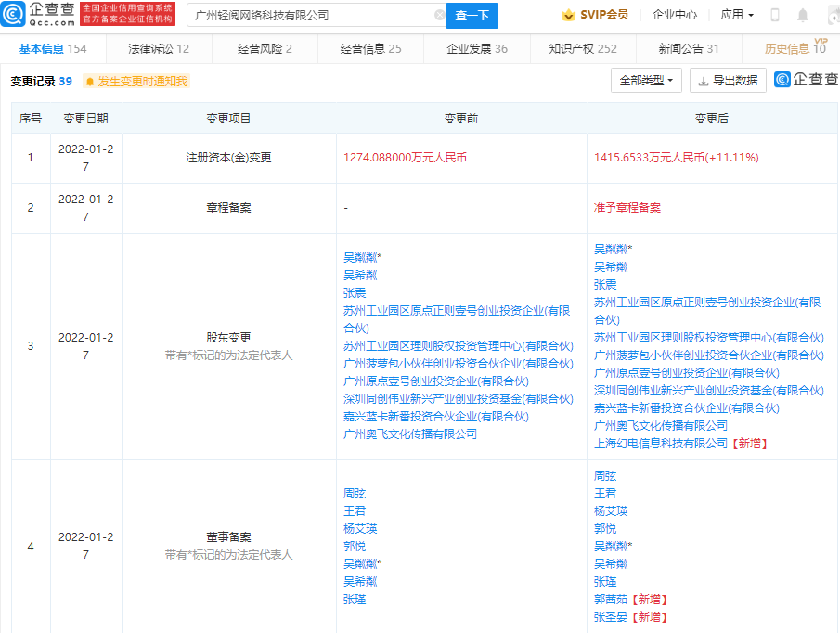Open 苏州工业园区原点正则壹号 link in 变更前 column
The image size is (840, 633).
coord(457,319)
